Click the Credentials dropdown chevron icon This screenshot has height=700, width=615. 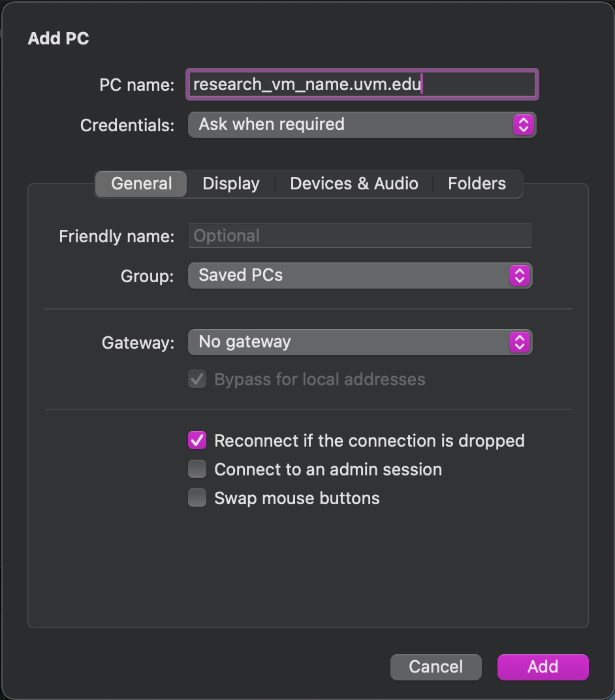(523, 124)
